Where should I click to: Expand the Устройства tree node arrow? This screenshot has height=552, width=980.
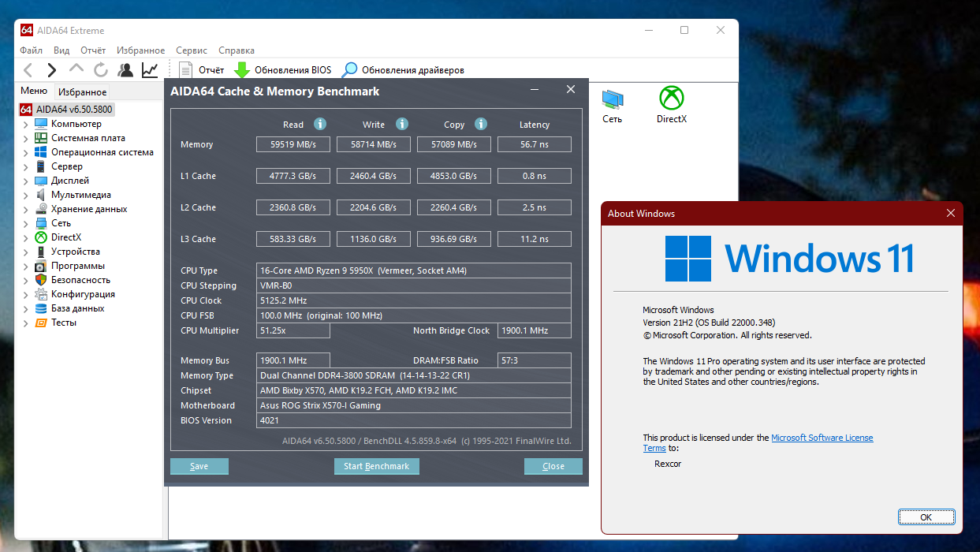tap(25, 252)
